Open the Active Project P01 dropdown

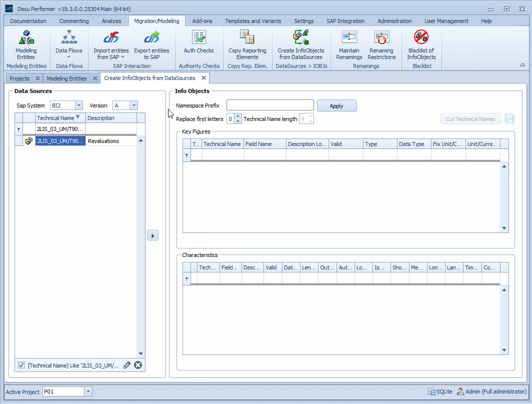[x=88, y=391]
